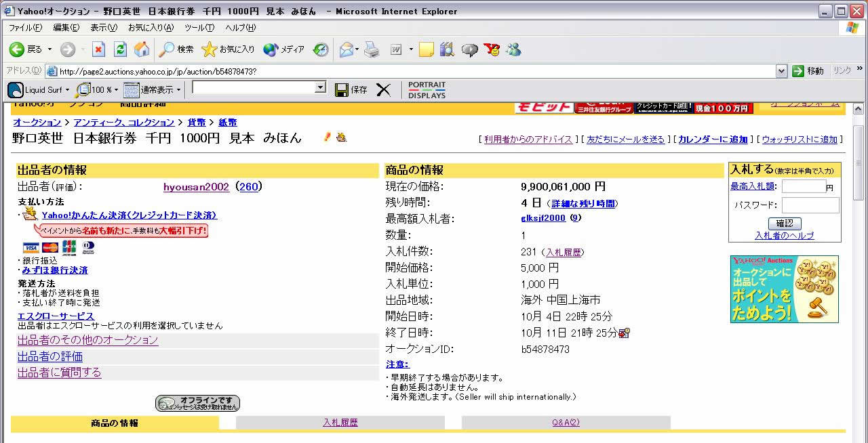Open the empty combo box in Liquid Surf toolbar
This screenshot has height=443, width=868.
(x=259, y=87)
